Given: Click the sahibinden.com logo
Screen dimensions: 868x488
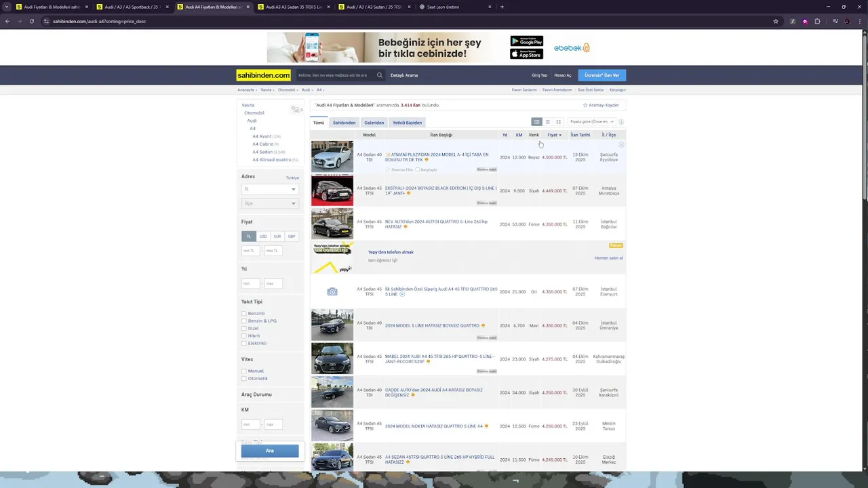Looking at the screenshot, I should [x=264, y=75].
